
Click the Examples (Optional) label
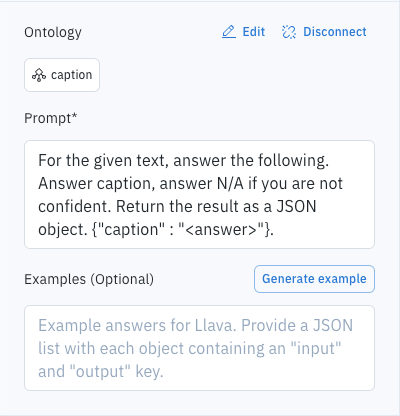point(89,279)
